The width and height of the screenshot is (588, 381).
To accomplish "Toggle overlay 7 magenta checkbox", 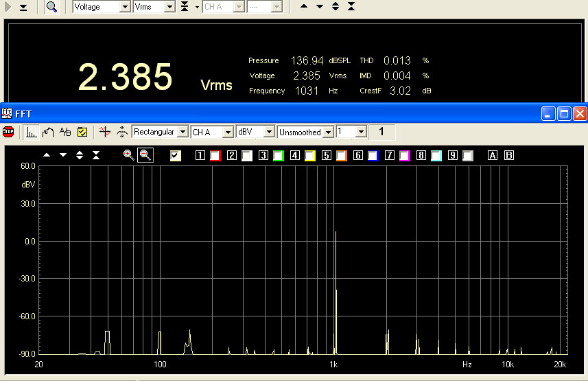I will 404,156.
